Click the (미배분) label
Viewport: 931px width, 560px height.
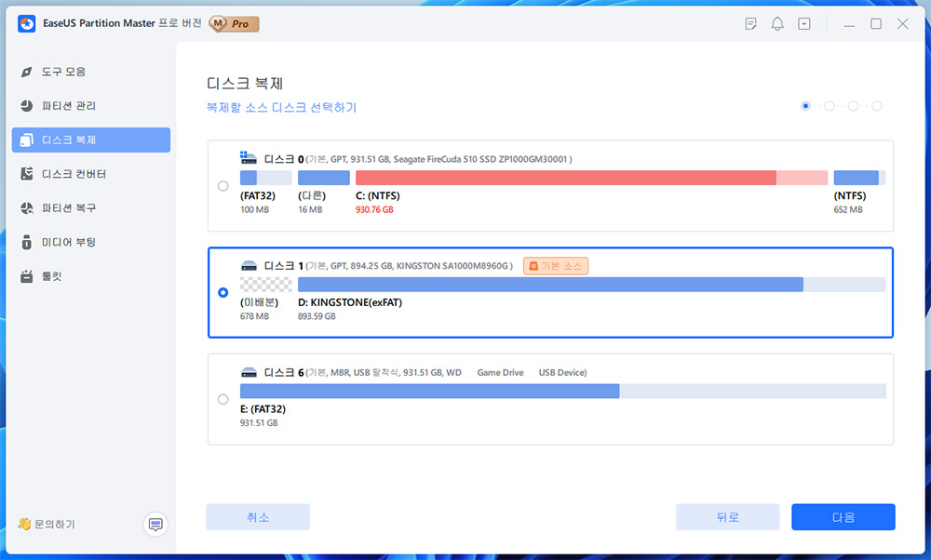coord(259,302)
